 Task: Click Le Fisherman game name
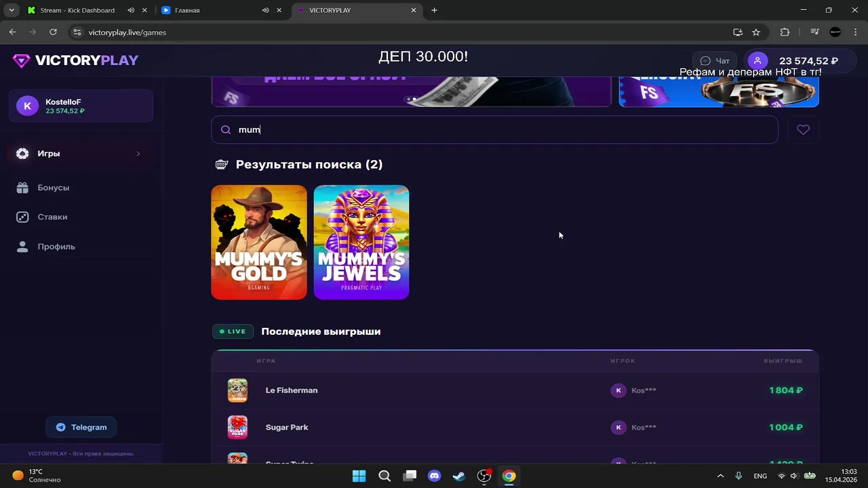pyautogui.click(x=292, y=390)
